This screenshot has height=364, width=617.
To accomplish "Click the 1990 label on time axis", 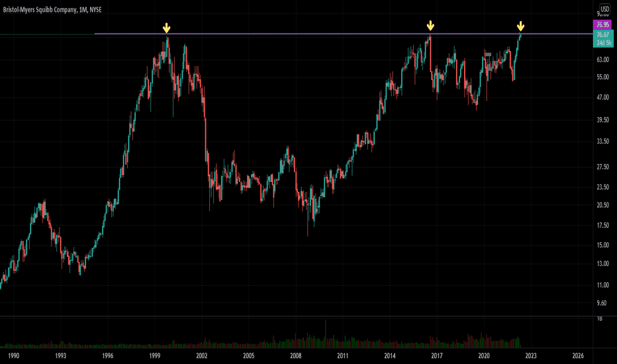I will (x=13, y=356).
